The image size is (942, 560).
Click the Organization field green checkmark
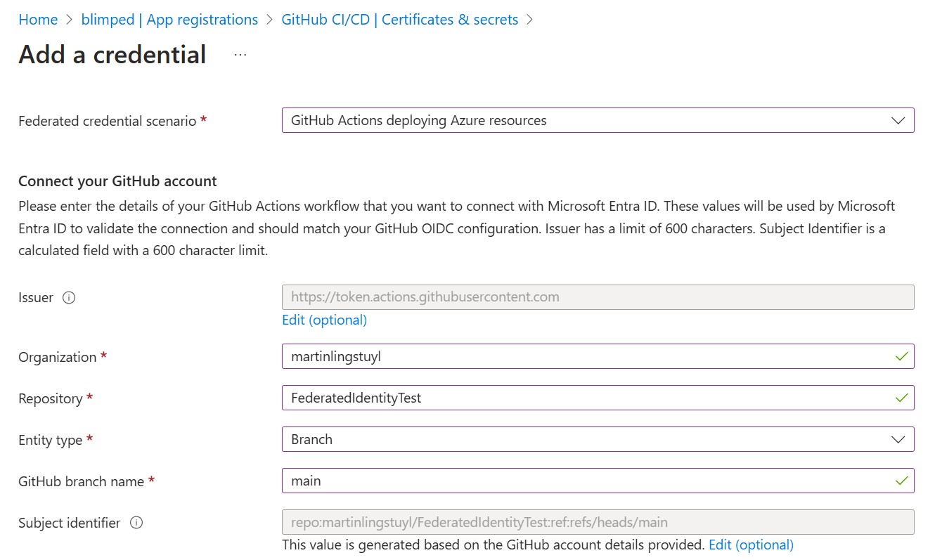coord(901,356)
